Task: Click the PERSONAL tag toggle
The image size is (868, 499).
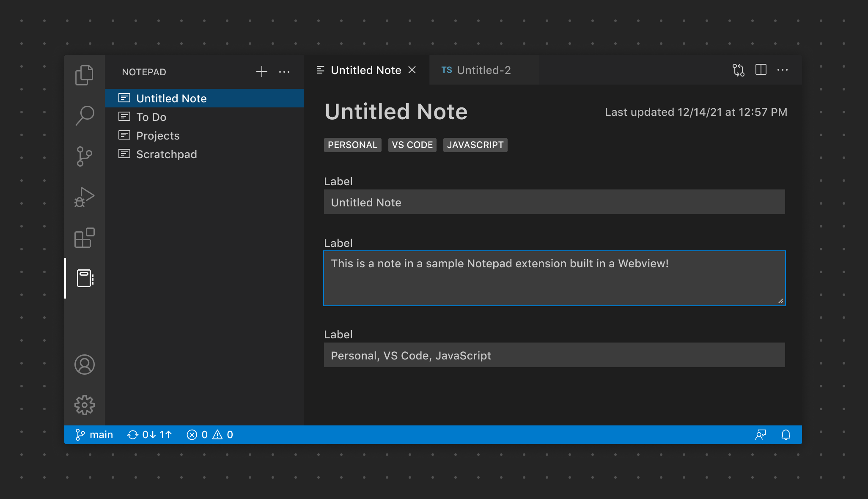Action: coord(353,145)
